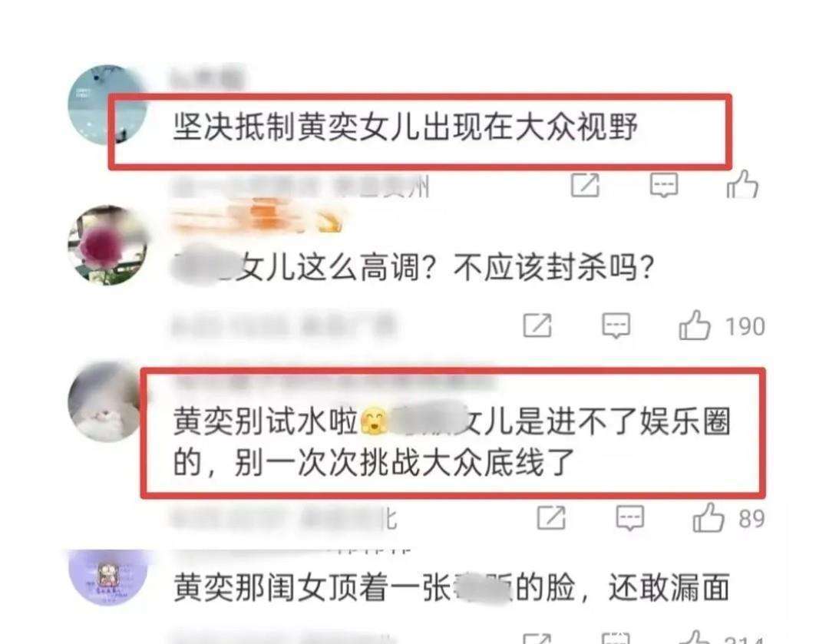Open comment text 女儿这么高调?不应该封杀吗
The width and height of the screenshot is (829, 644).
[x=414, y=268]
